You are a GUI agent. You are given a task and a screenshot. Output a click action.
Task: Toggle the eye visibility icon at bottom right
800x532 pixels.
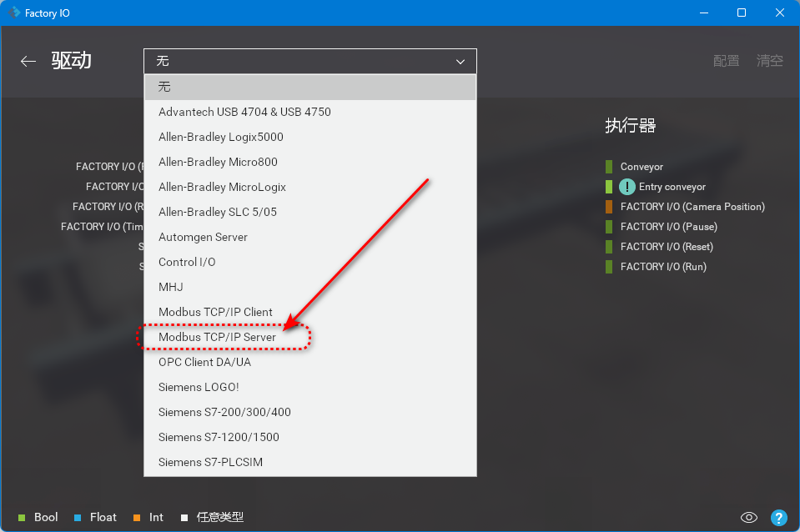pyautogui.click(x=748, y=518)
